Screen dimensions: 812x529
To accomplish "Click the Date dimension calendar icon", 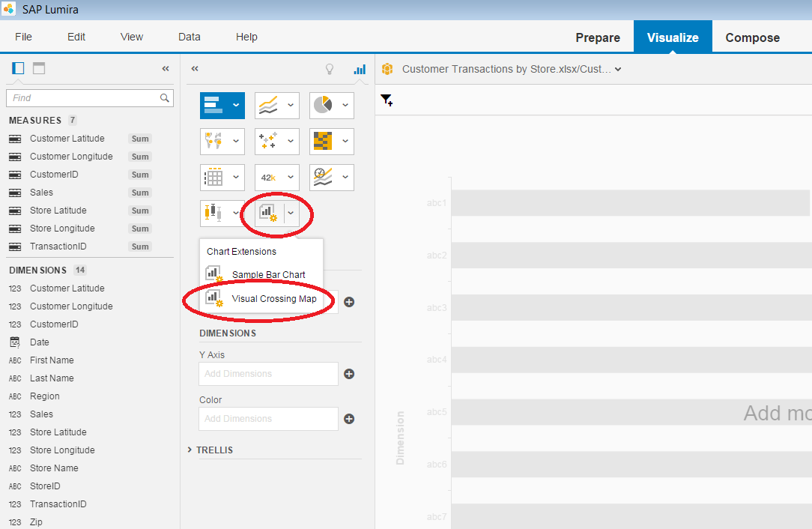I will [x=15, y=342].
